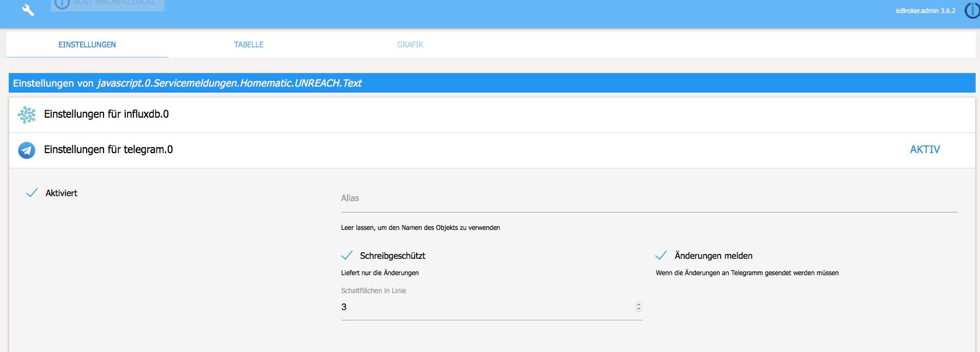
Task: Click the javascript.0.Servicemeldungen.Homematic.UNREACH.Text header title
Action: [229, 83]
